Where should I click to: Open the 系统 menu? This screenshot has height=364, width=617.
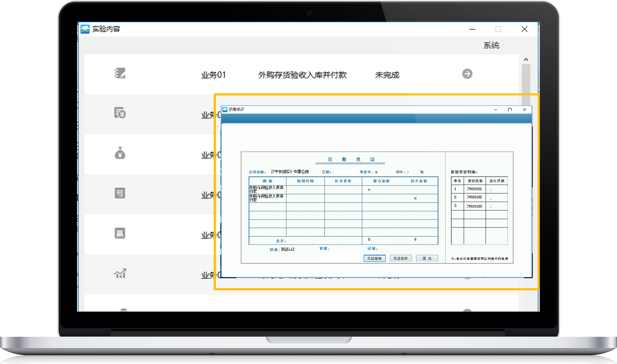pos(491,45)
